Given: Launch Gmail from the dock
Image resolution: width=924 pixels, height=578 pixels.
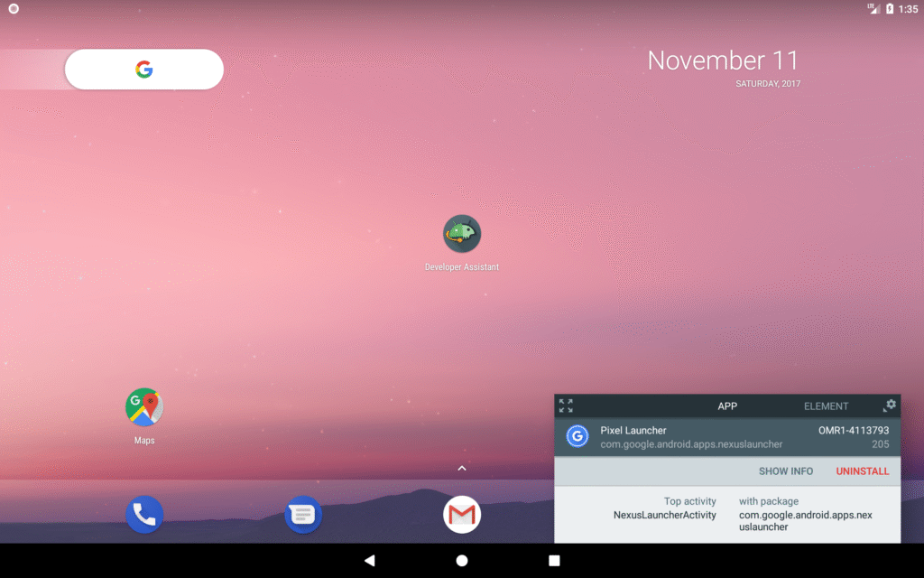Looking at the screenshot, I should click(x=462, y=513).
